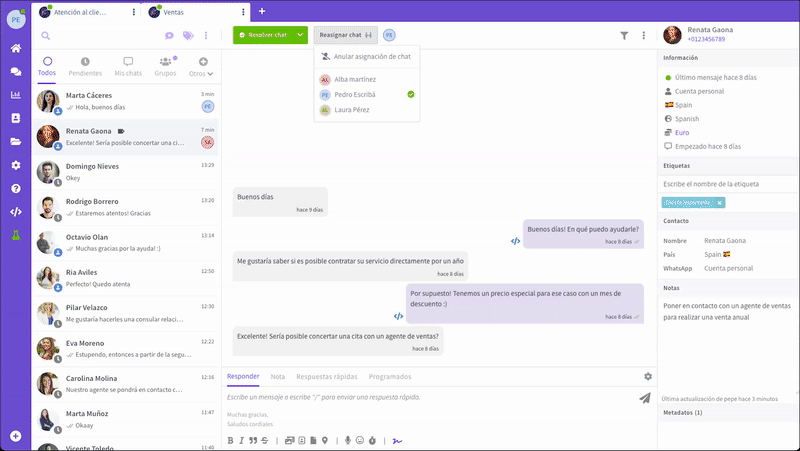Switch to the Respuestas rápidas tab
The image size is (800, 451).
pyautogui.click(x=326, y=376)
